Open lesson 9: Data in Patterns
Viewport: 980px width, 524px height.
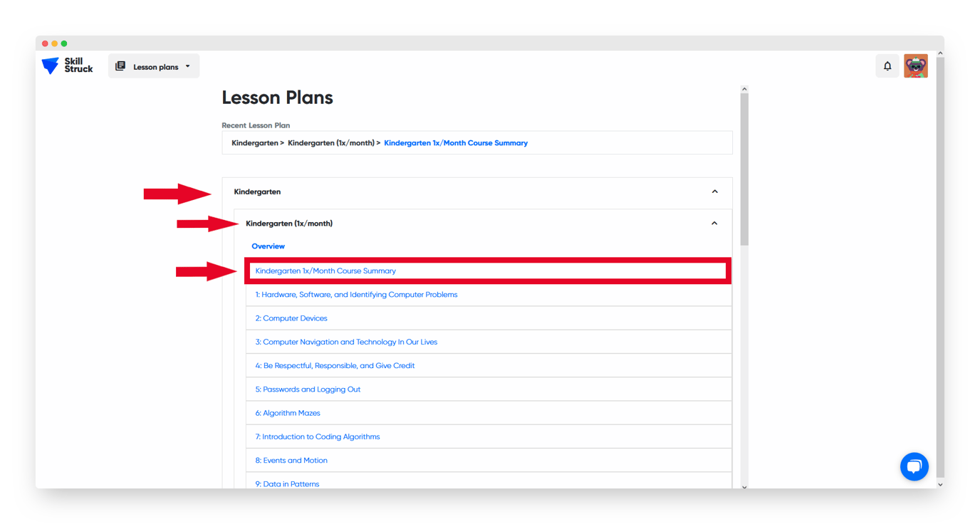point(288,483)
